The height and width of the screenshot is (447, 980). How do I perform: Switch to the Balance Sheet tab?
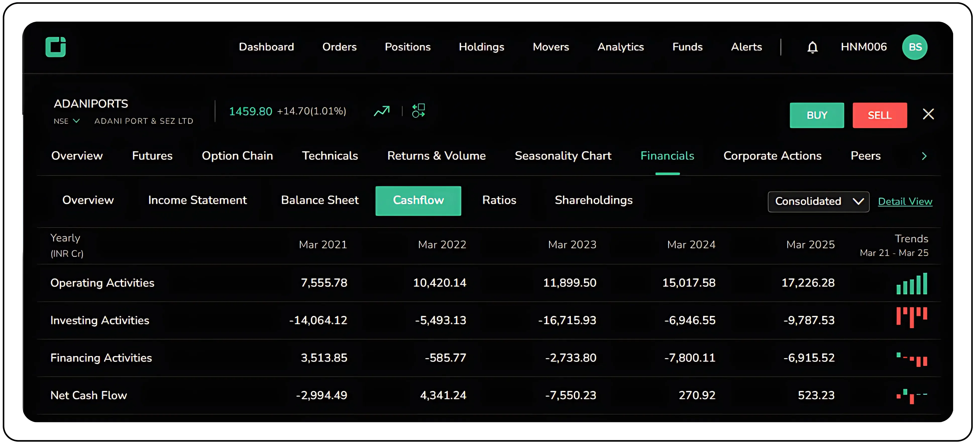click(x=319, y=200)
